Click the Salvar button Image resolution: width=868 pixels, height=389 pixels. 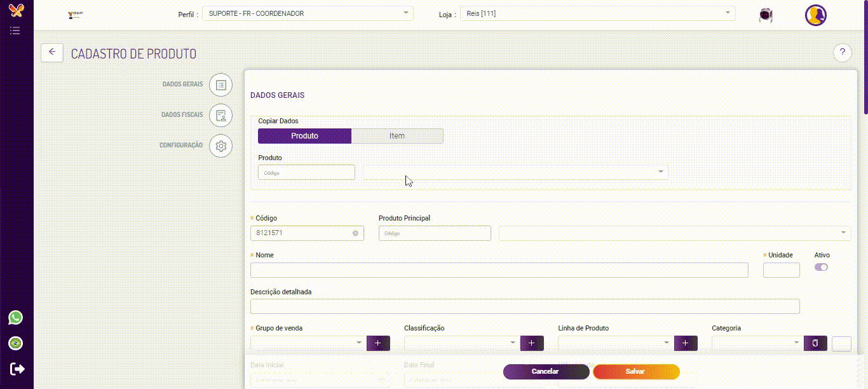point(636,371)
